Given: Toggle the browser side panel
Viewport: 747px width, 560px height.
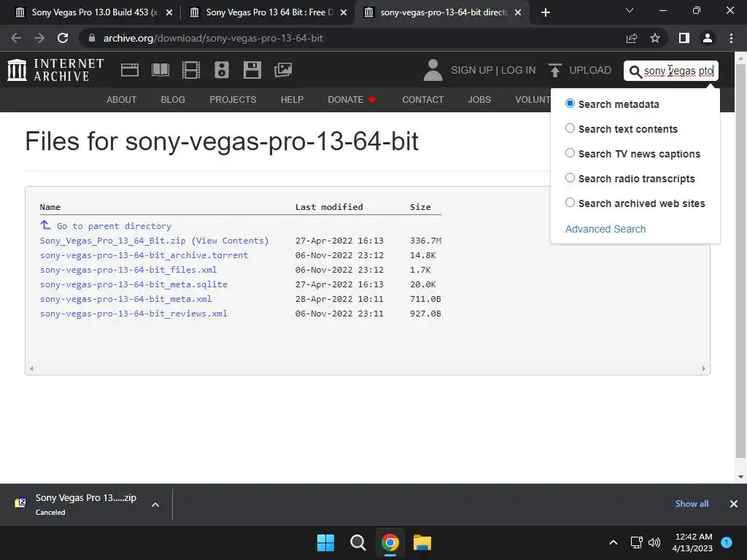Looking at the screenshot, I should coord(684,38).
